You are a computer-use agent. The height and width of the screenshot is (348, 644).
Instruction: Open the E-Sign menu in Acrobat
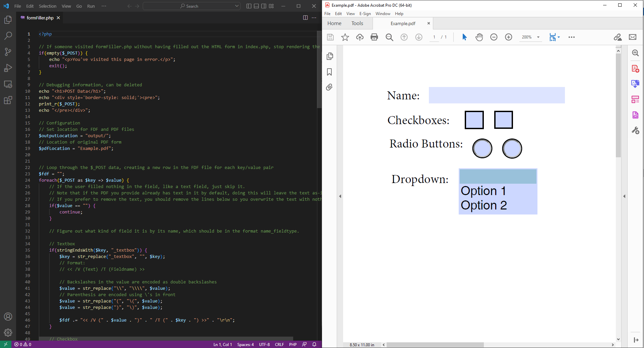click(x=365, y=14)
